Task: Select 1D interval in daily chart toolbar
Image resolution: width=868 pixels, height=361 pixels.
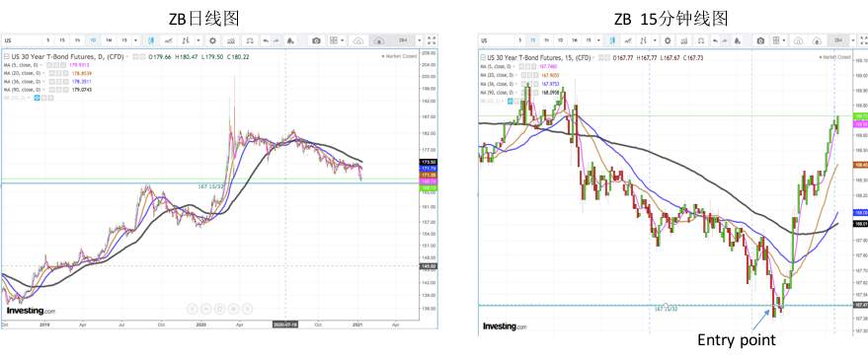Action: [93, 40]
